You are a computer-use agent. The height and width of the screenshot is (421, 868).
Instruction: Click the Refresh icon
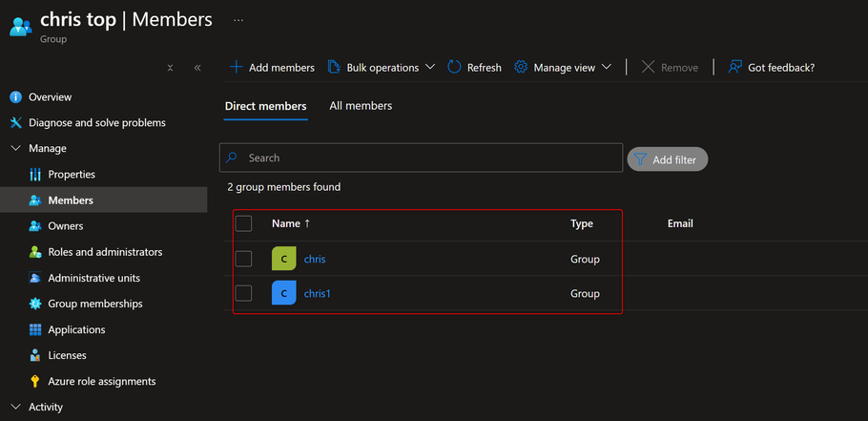point(454,67)
